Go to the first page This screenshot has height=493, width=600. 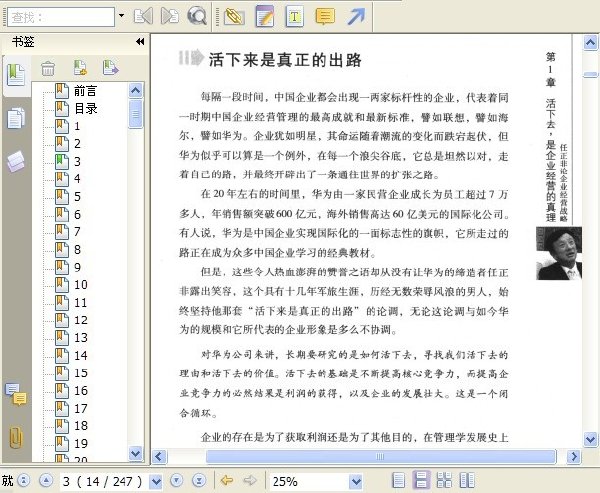point(24,480)
